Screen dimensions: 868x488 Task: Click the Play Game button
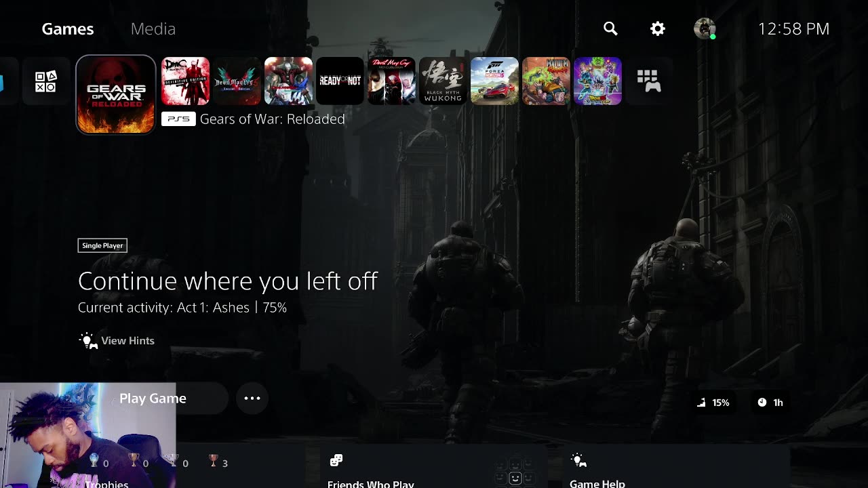coord(153,399)
